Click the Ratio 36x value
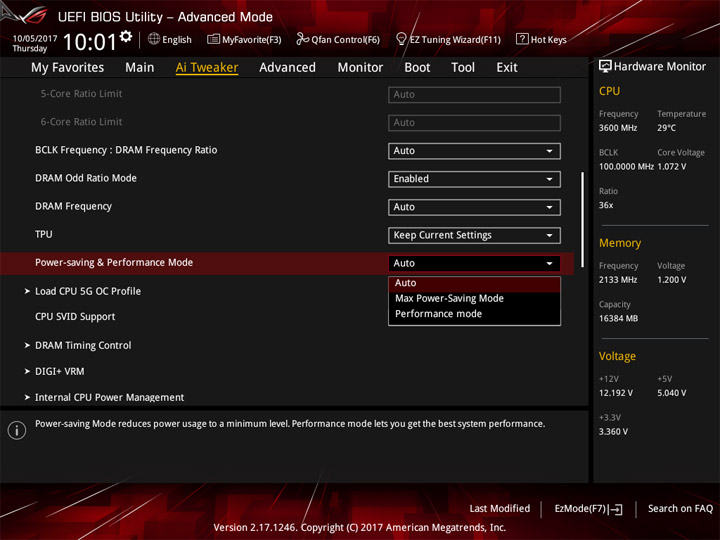720x540 pixels. tap(606, 205)
